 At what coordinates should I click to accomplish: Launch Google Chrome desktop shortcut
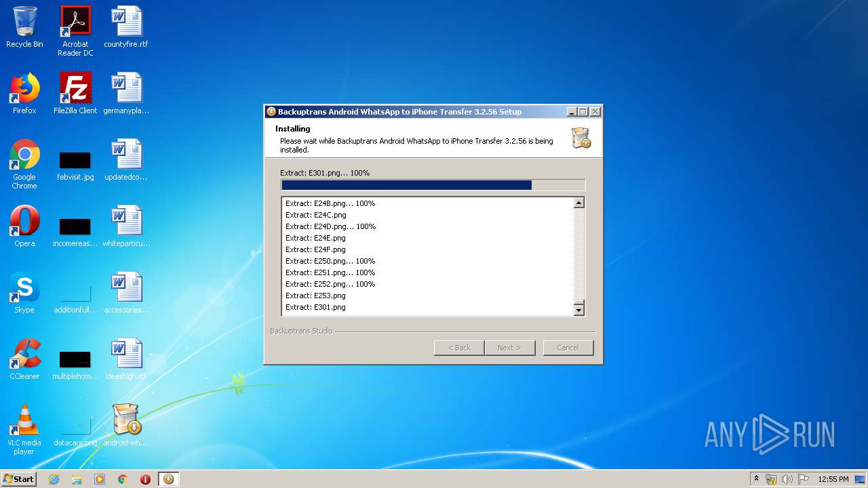(x=24, y=165)
